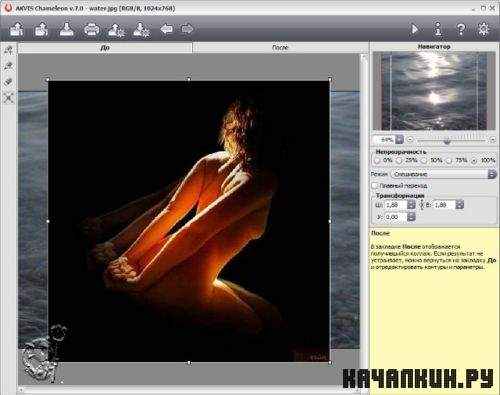Click the second toolbar icon to load a fragment image
This screenshot has height=395, width=500.
pos(41,29)
